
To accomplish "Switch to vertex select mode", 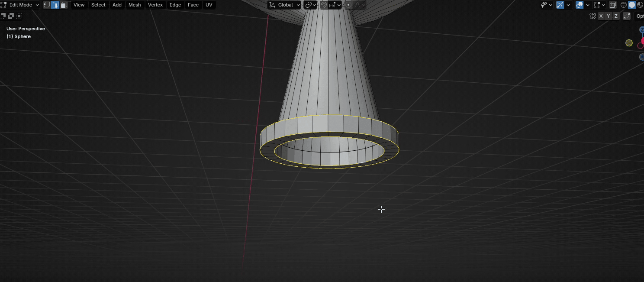I will pyautogui.click(x=47, y=5).
